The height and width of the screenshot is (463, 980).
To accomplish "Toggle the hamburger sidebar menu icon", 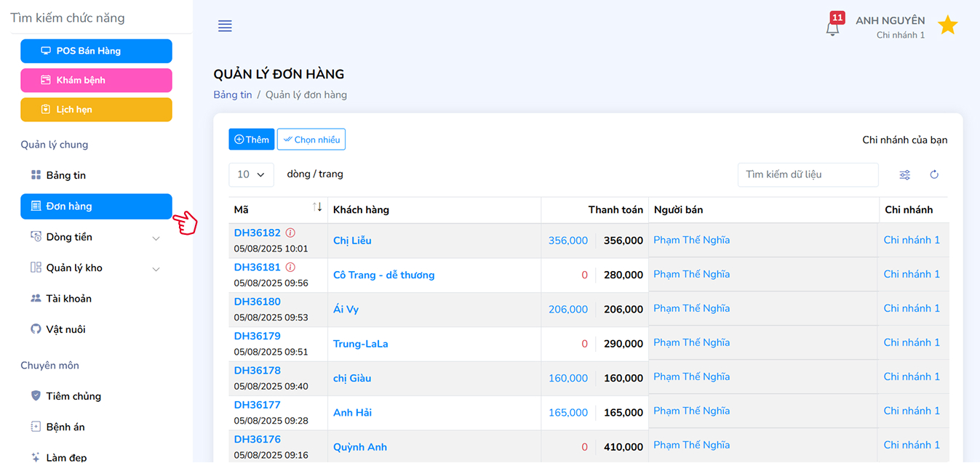I will 225,26.
